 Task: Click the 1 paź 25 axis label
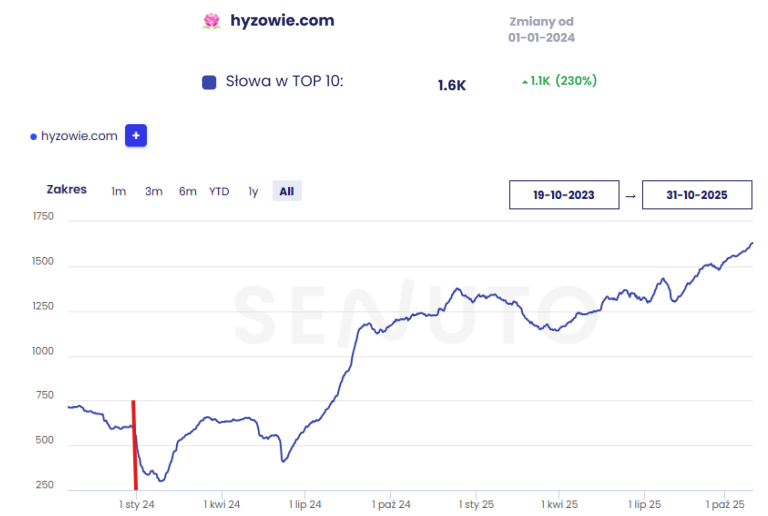725,504
